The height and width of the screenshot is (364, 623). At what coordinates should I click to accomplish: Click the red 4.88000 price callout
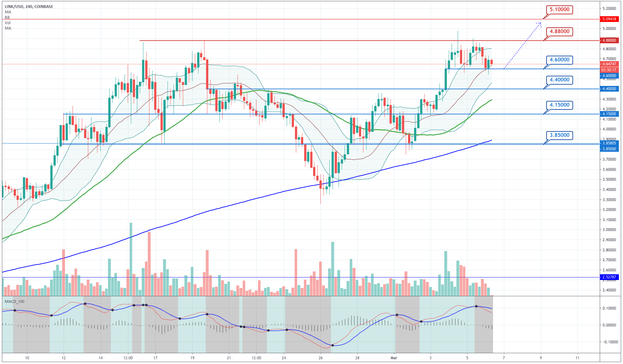560,31
